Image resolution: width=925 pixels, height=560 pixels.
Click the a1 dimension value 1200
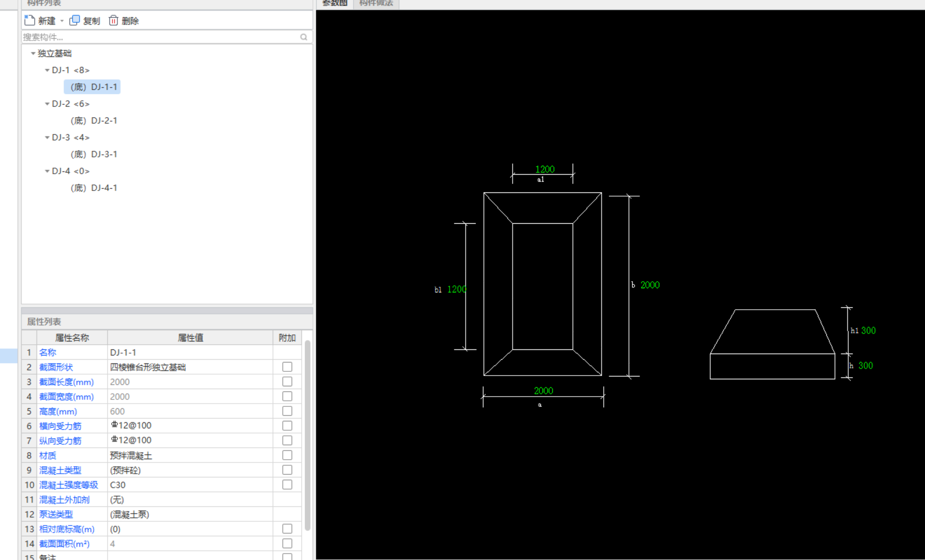[545, 169]
